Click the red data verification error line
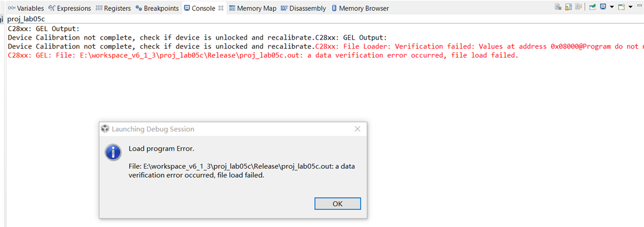The height and width of the screenshot is (227, 644). click(x=263, y=55)
